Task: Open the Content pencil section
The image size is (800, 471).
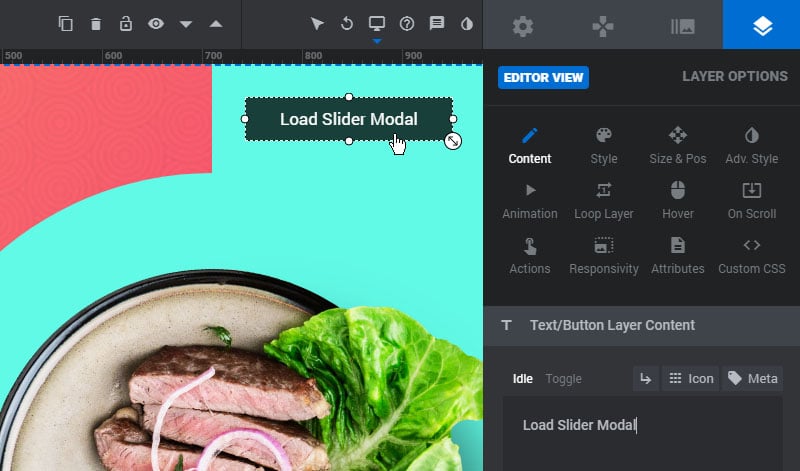Action: (530, 146)
